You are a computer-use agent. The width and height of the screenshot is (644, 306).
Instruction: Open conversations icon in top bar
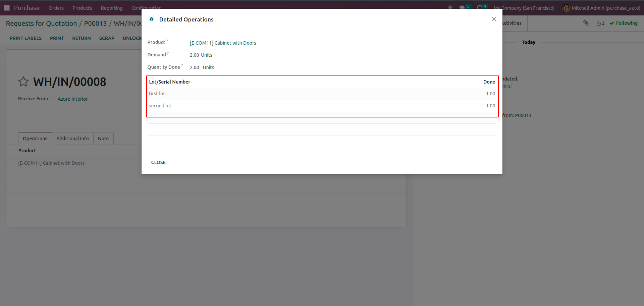(x=463, y=7)
